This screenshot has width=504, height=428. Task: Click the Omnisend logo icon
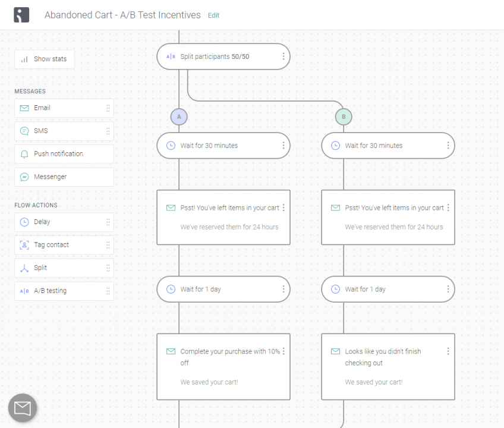click(21, 15)
